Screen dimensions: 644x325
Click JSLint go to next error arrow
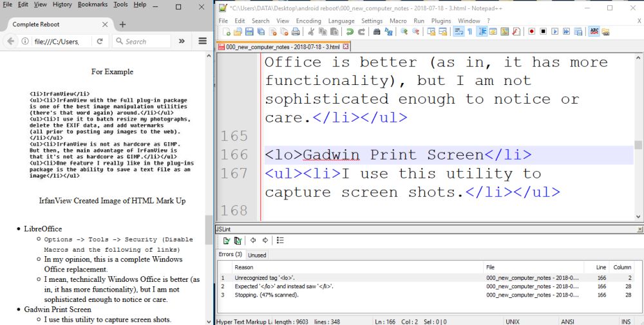tap(265, 241)
